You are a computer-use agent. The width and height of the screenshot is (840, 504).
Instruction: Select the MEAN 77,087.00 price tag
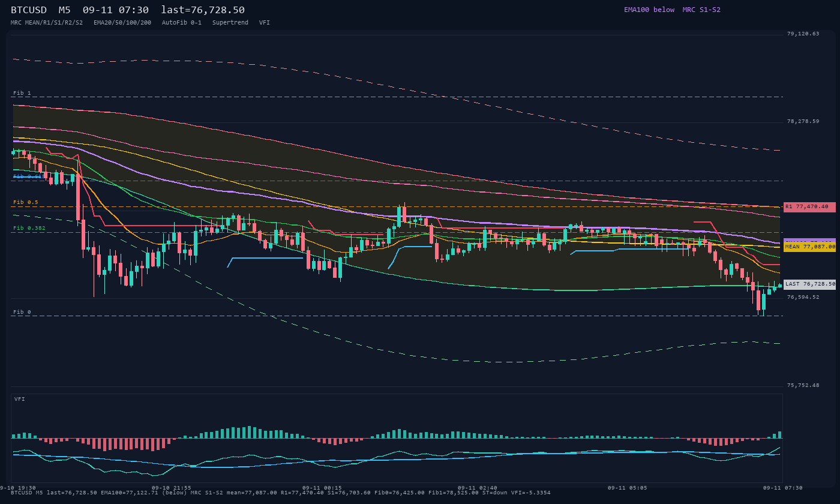[x=809, y=247]
